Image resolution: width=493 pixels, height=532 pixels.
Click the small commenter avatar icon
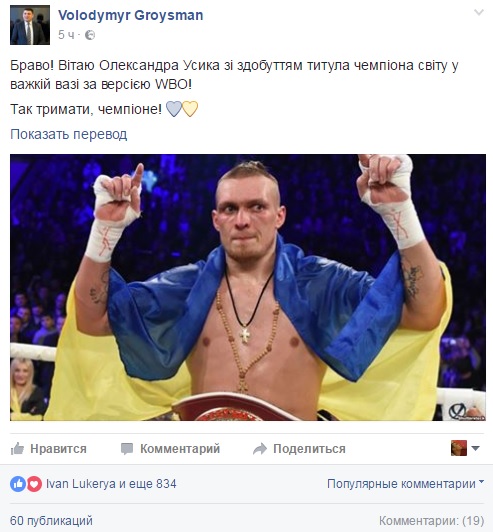(459, 448)
